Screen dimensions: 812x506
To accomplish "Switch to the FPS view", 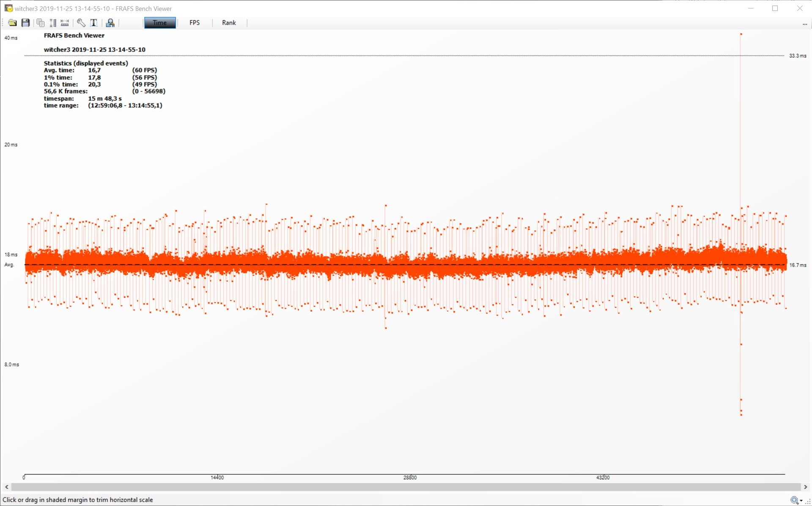I will [x=195, y=23].
